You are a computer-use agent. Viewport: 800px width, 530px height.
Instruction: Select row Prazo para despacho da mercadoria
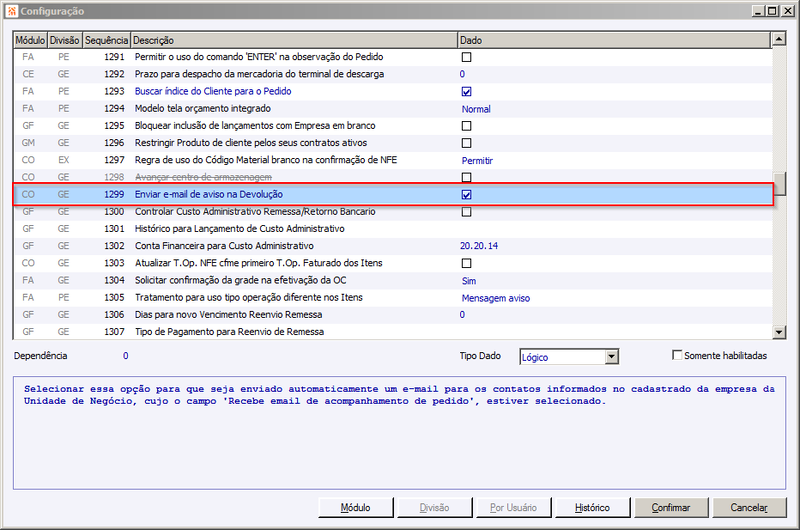(392, 74)
